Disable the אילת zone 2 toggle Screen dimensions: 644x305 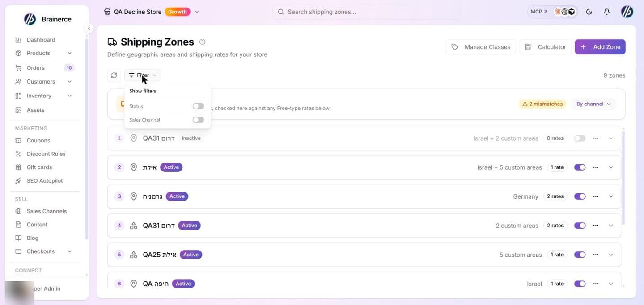click(580, 167)
